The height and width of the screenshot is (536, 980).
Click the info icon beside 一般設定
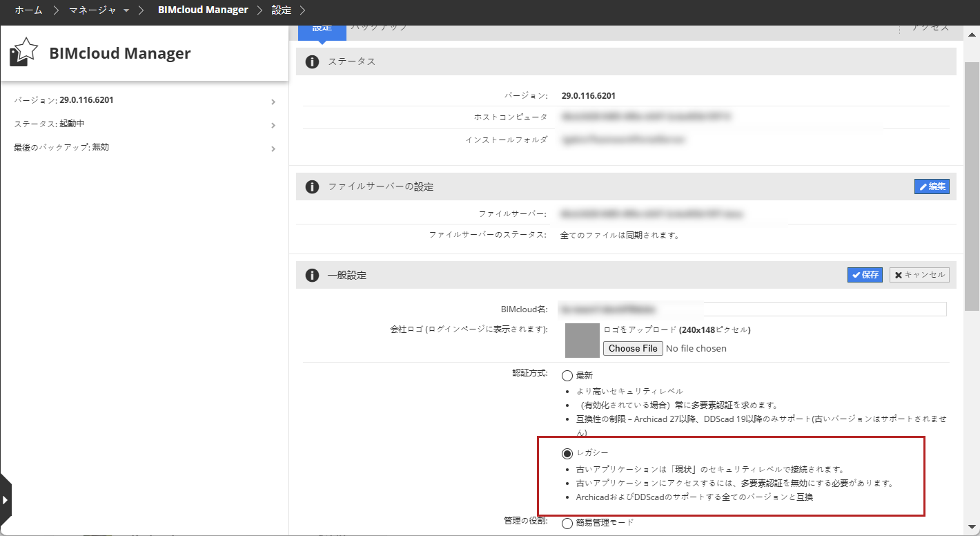click(x=312, y=275)
